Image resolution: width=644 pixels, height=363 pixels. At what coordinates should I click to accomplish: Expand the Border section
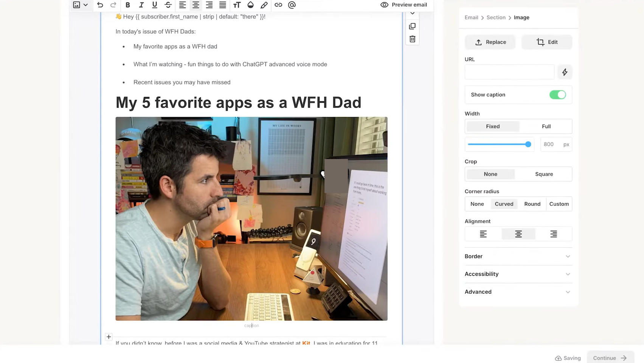point(518,256)
